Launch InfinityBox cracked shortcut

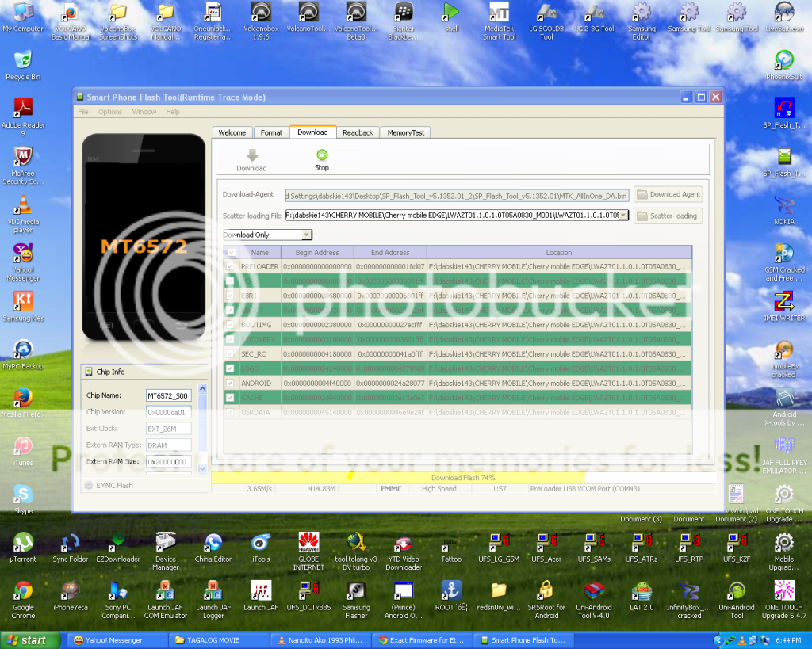click(689, 591)
